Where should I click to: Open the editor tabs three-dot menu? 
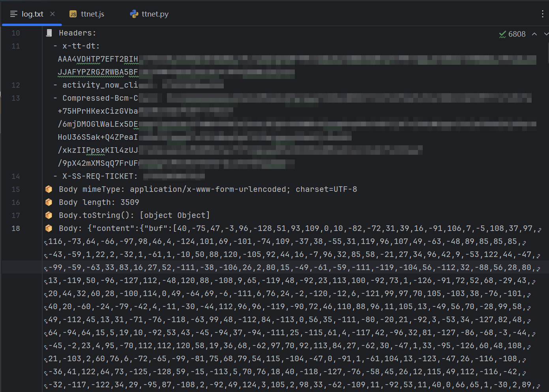pos(543,14)
